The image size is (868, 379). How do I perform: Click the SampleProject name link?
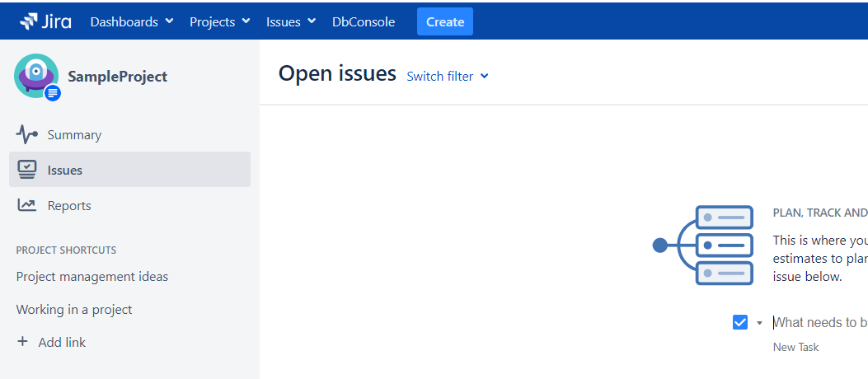click(x=117, y=77)
